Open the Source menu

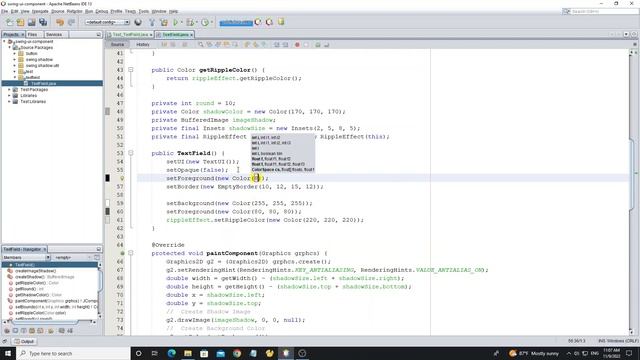click(x=58, y=11)
